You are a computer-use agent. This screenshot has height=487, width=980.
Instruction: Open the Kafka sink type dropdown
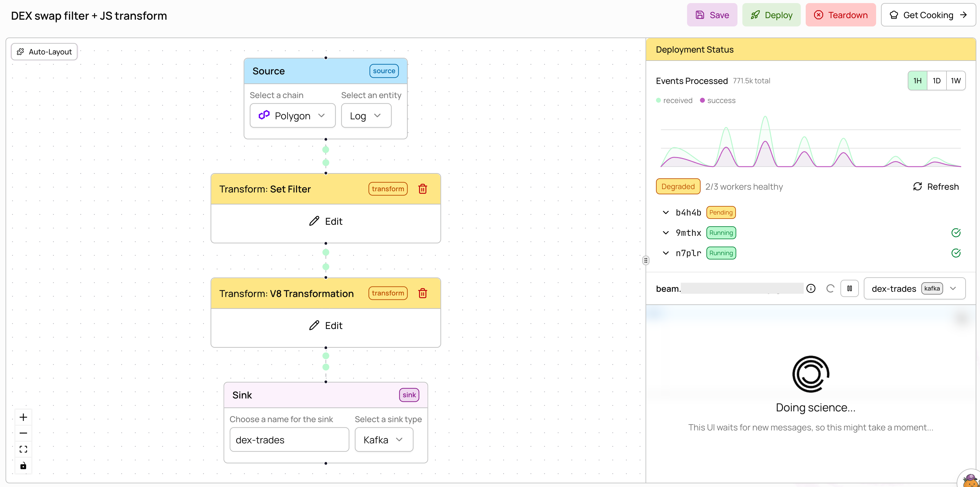383,439
